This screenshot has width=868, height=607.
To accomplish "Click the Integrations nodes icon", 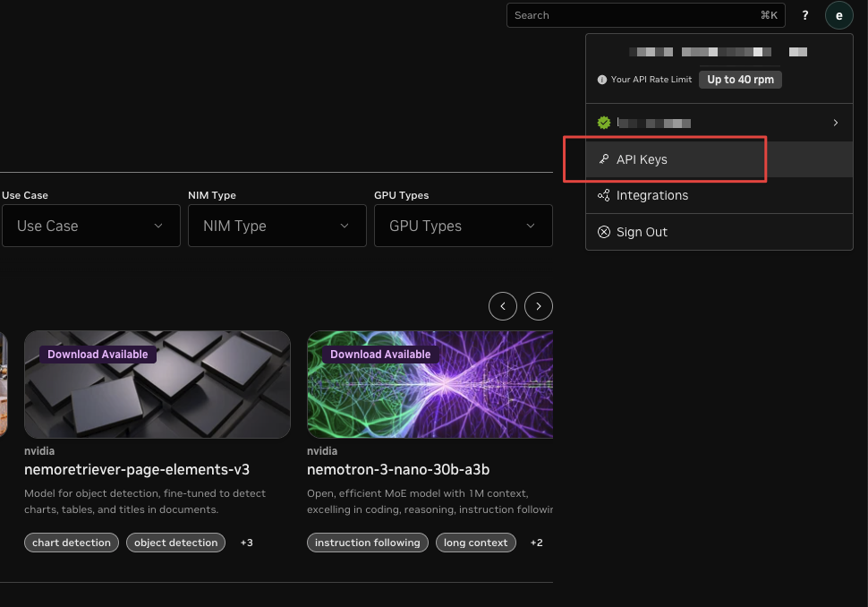I will coord(604,195).
